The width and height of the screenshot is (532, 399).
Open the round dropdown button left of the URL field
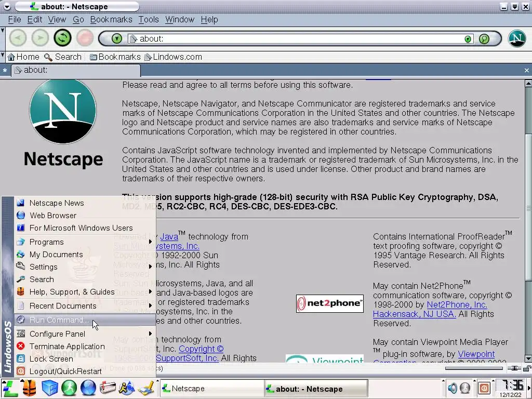tap(117, 38)
